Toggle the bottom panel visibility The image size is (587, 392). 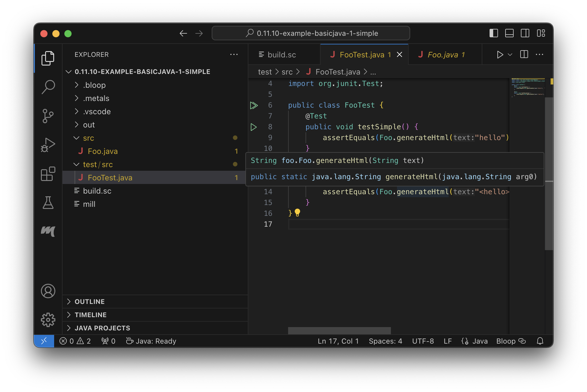pyautogui.click(x=509, y=33)
